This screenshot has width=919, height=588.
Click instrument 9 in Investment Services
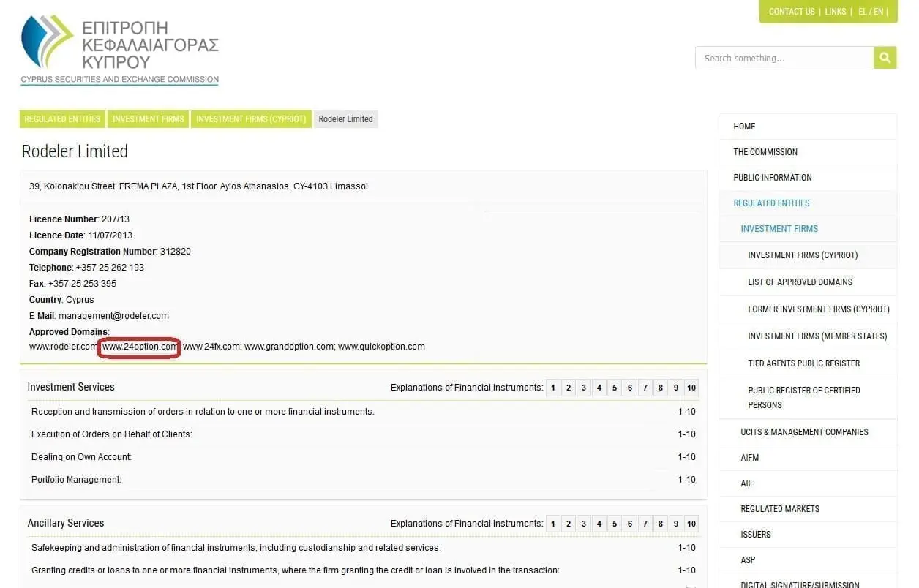click(676, 388)
